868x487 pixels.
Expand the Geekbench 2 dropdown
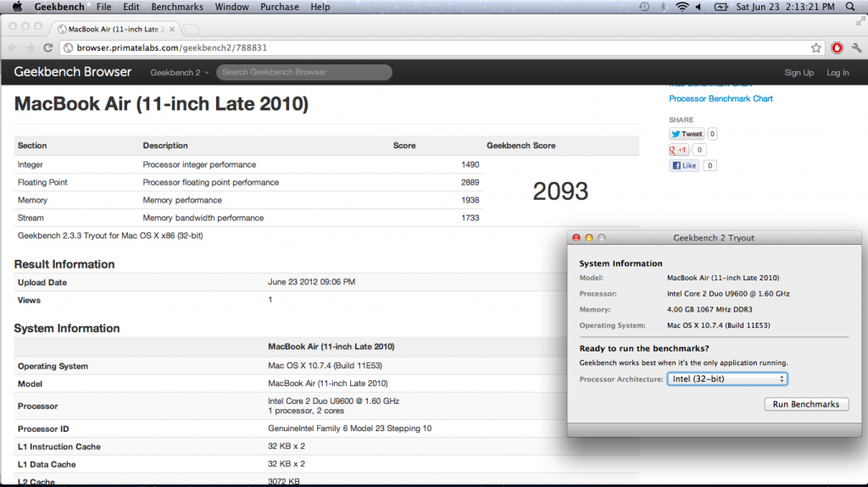click(x=180, y=73)
